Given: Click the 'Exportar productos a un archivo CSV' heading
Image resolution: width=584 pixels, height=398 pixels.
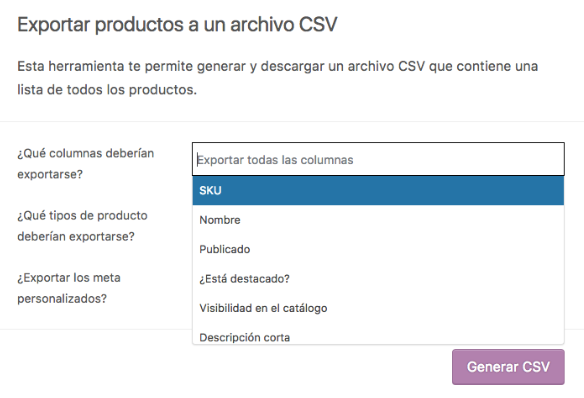Looking at the screenshot, I should tap(177, 25).
